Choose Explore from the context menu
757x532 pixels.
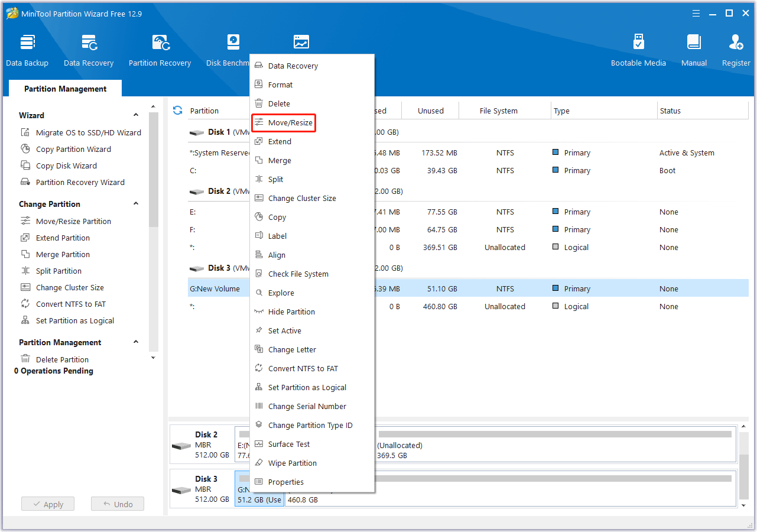pos(312,293)
